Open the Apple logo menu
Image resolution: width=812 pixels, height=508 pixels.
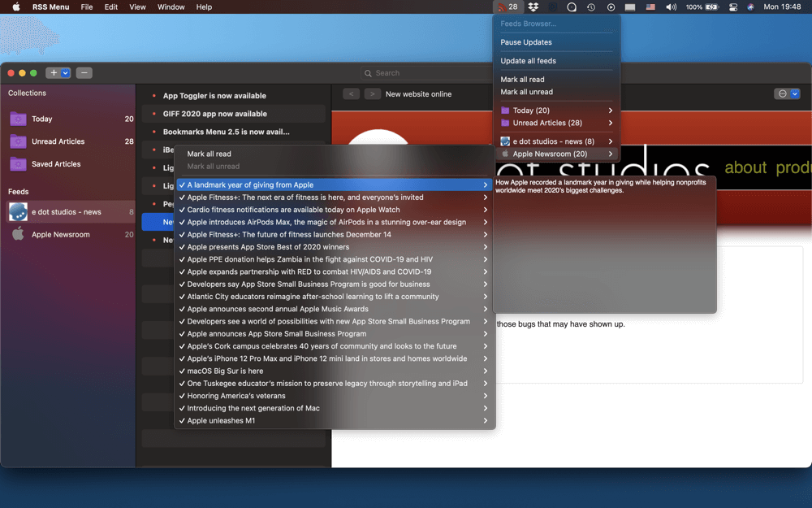(x=16, y=7)
